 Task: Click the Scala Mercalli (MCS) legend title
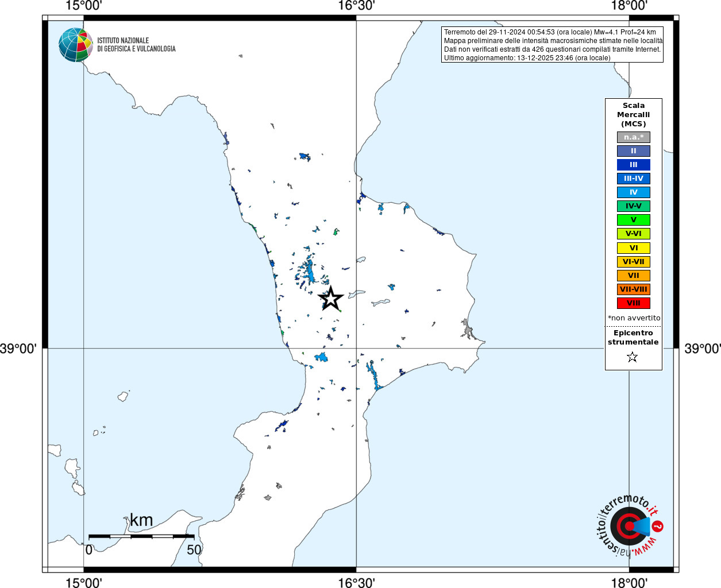[x=633, y=115]
